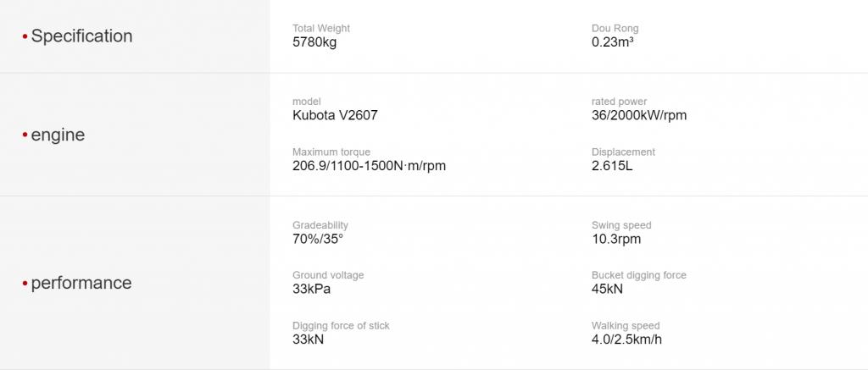Click the red bullet beside performance
Screen dimensions: 868x370
point(25,283)
